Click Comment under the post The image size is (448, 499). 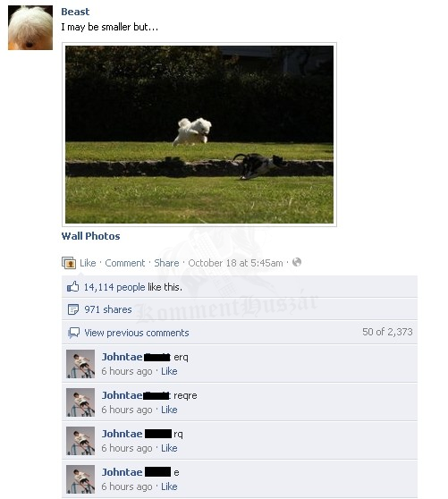tap(124, 263)
